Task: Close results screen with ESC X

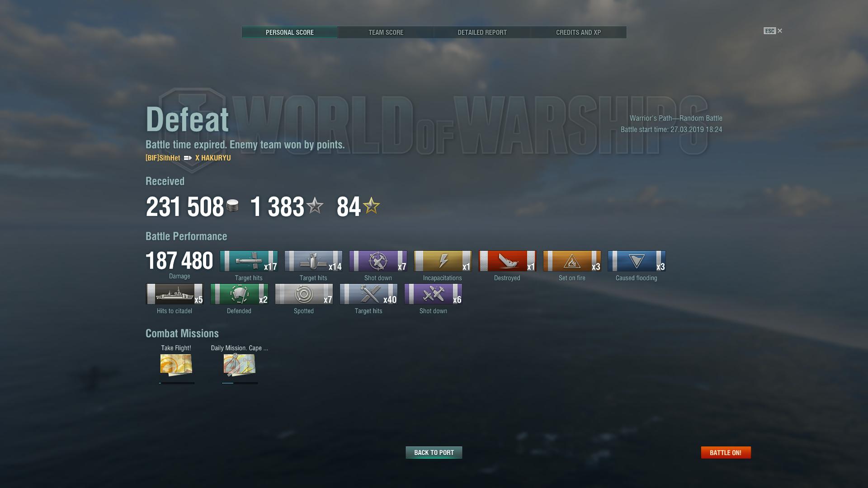Action: pos(773,31)
